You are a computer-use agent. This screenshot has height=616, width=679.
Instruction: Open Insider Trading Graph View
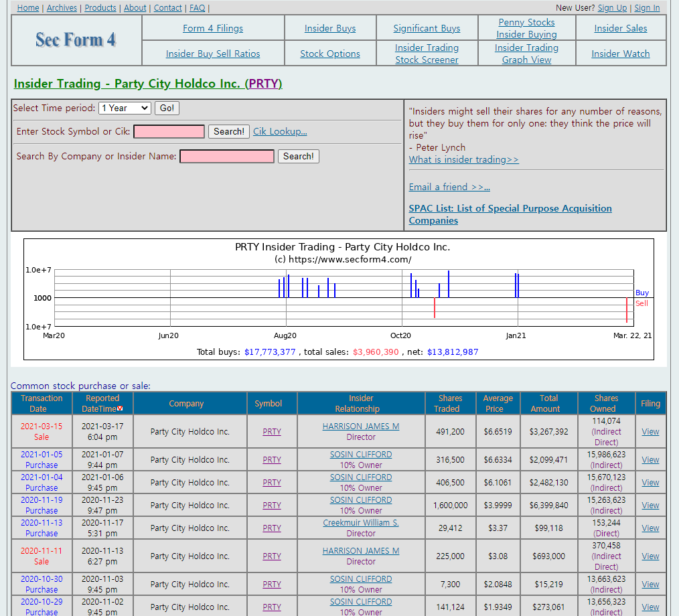[526, 54]
